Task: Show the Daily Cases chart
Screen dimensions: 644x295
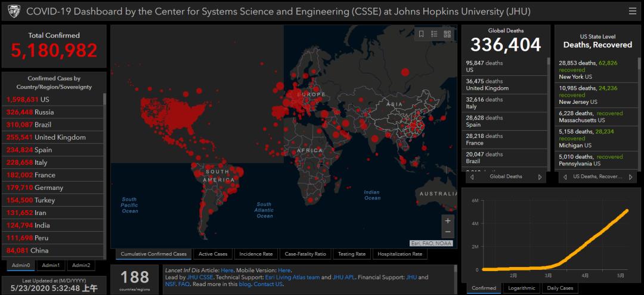Action: pos(560,288)
